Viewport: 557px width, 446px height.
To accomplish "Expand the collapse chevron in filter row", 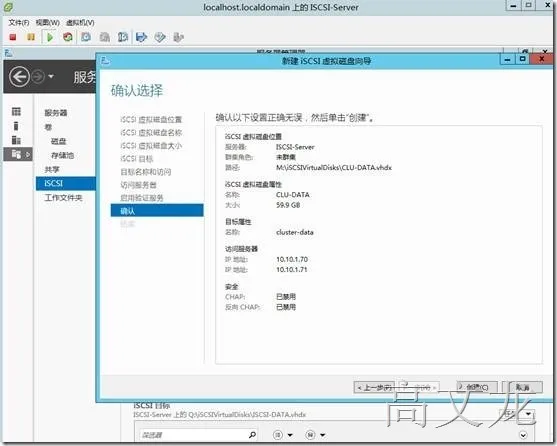I will [523, 435].
